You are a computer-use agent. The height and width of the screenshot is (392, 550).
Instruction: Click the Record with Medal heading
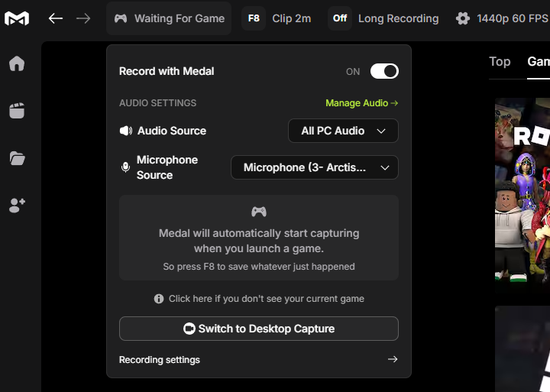click(167, 71)
